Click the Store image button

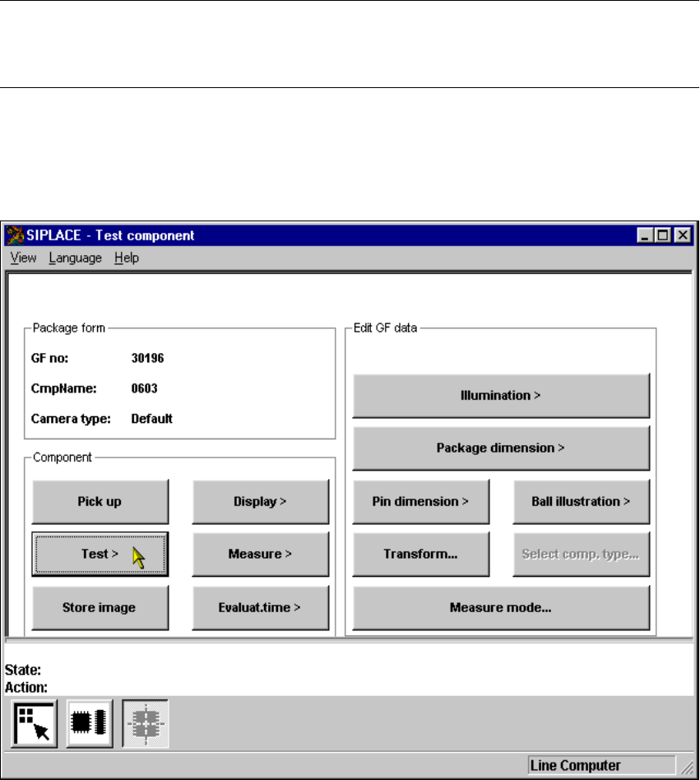[x=100, y=607]
